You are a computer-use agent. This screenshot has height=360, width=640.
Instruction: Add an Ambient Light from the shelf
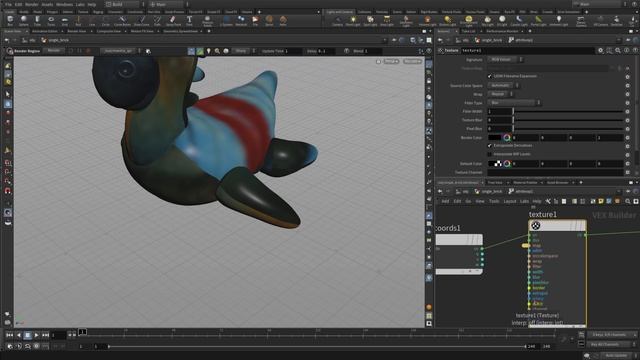[x=559, y=20]
